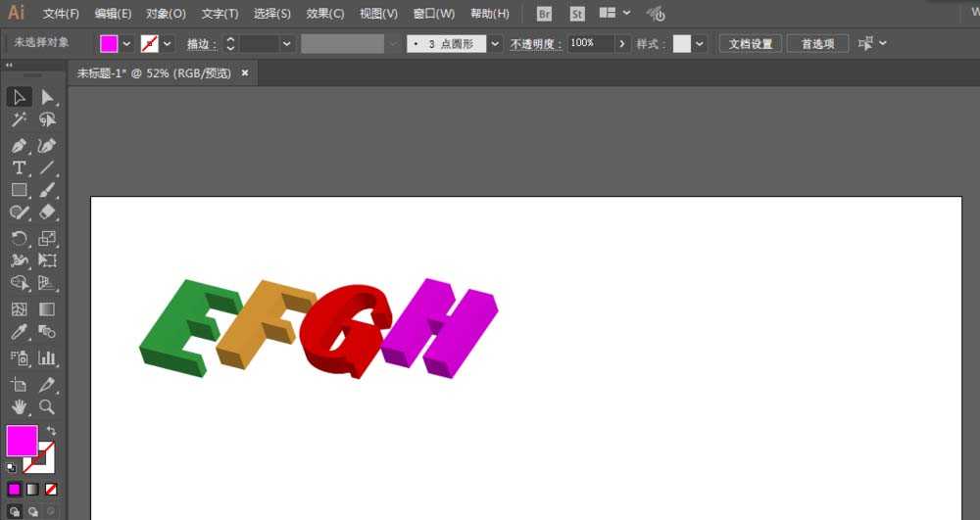This screenshot has width=980, height=520.
Task: Activate the Zoom magnifier tool
Action: coord(47,406)
